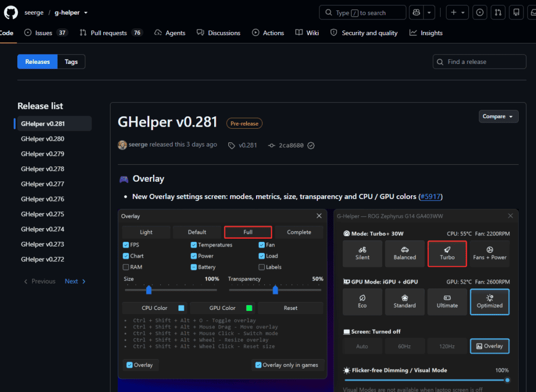Select GHelper v0.279 in release list
Screen dimensions: 536x392
[x=43, y=154]
